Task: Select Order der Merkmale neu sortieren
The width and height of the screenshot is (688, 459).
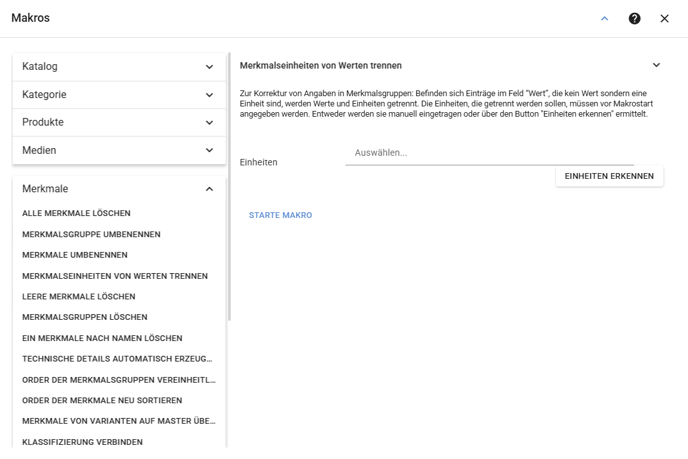Action: 102,401
